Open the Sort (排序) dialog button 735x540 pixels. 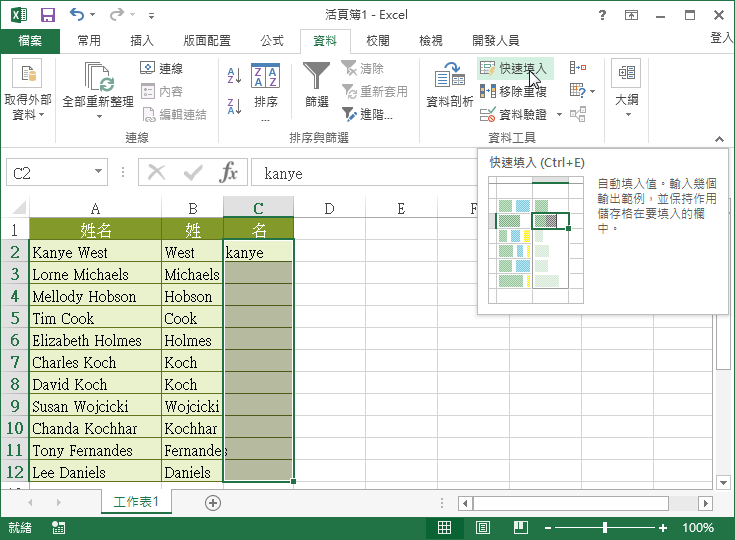(266, 91)
